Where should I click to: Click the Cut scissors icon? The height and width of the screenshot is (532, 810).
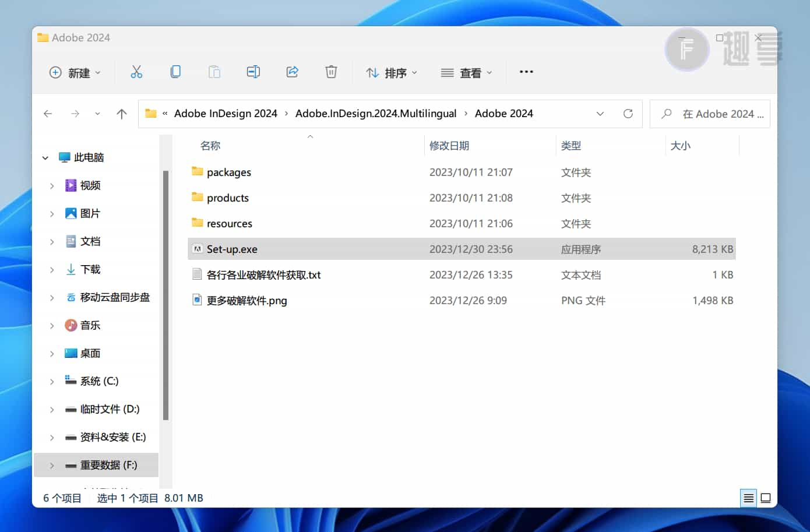(x=136, y=72)
